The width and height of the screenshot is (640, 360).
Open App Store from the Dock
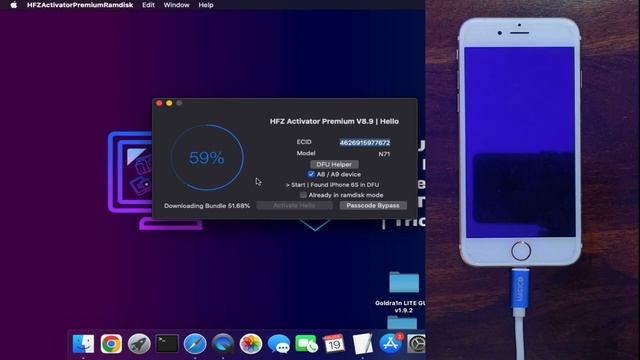[391, 344]
